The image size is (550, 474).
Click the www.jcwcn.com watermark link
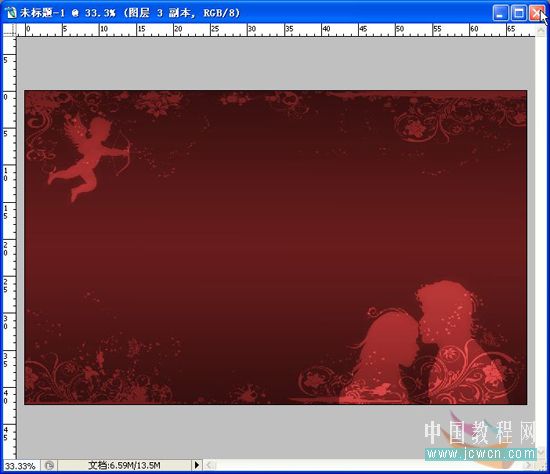[x=480, y=454]
